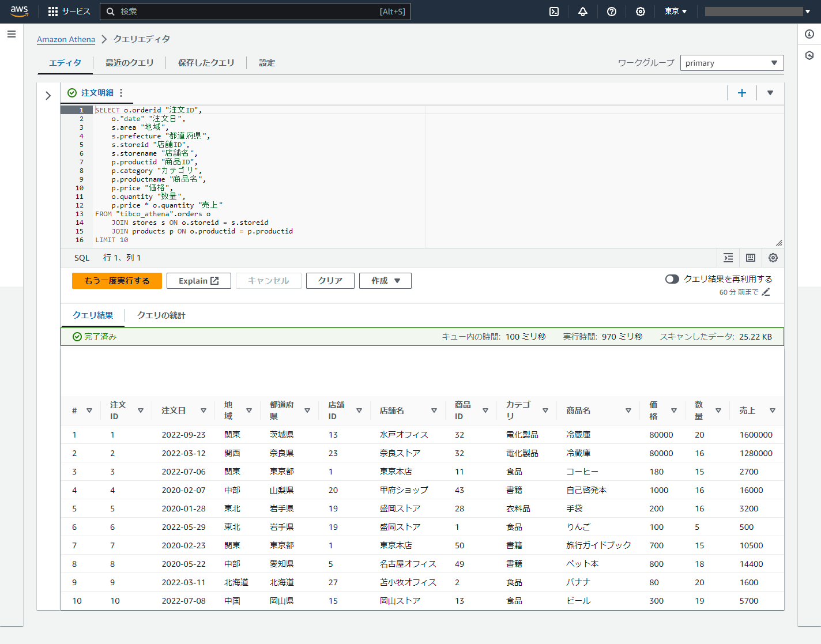Open console settings gear in top bar
821x644 pixels.
tap(641, 12)
